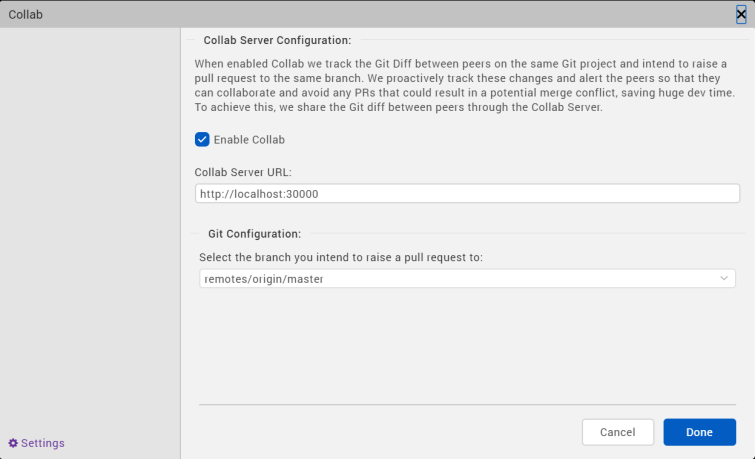This screenshot has width=755, height=459.
Task: Open the Settings link in sidebar
Action: point(42,443)
